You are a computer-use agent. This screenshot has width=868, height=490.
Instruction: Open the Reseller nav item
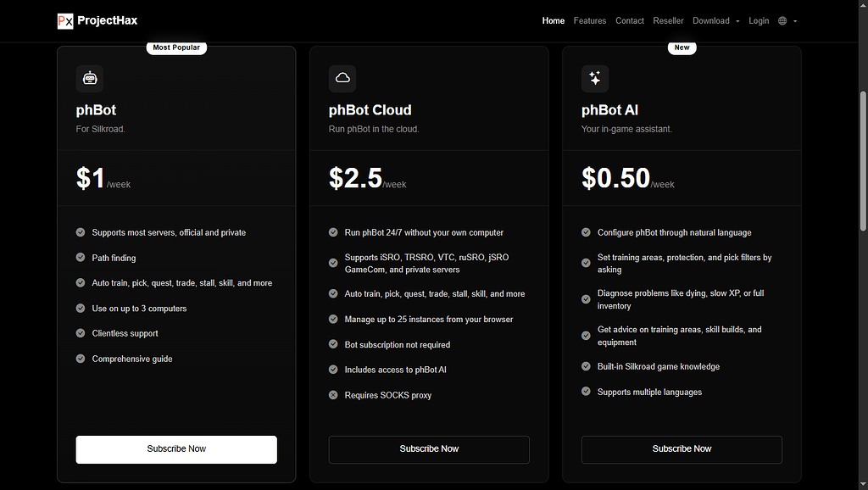(668, 21)
